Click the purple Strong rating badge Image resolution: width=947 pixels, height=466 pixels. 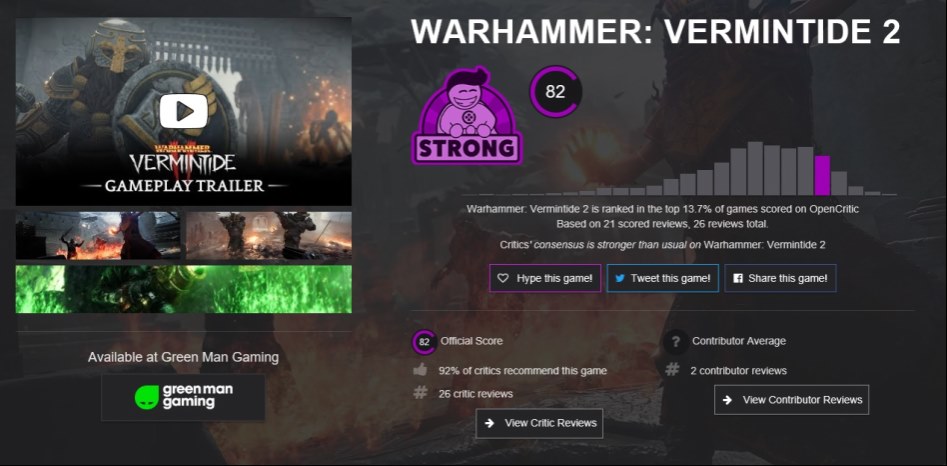click(x=467, y=116)
